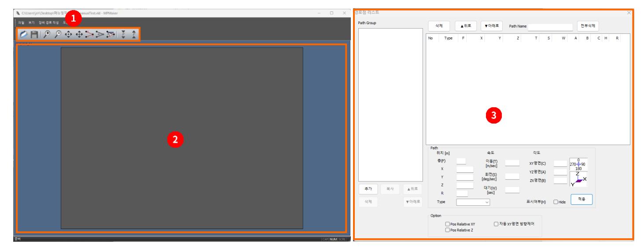Screen dimensions: 644x251
Task: Enable the Pos Relative Z checkbox
Action: coord(448,229)
